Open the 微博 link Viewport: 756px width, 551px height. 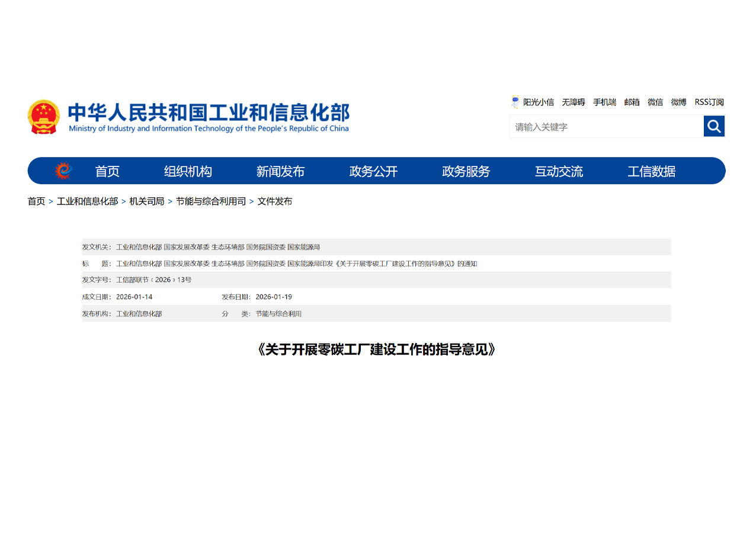[678, 102]
